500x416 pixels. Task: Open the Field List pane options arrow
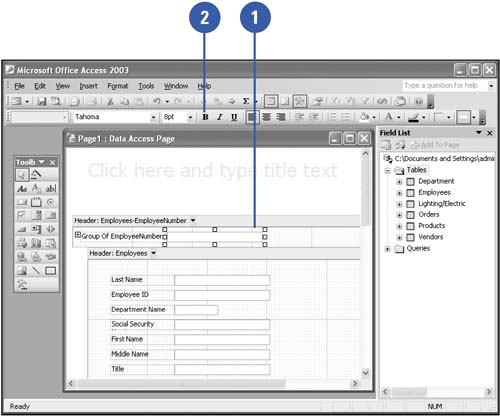(479, 133)
